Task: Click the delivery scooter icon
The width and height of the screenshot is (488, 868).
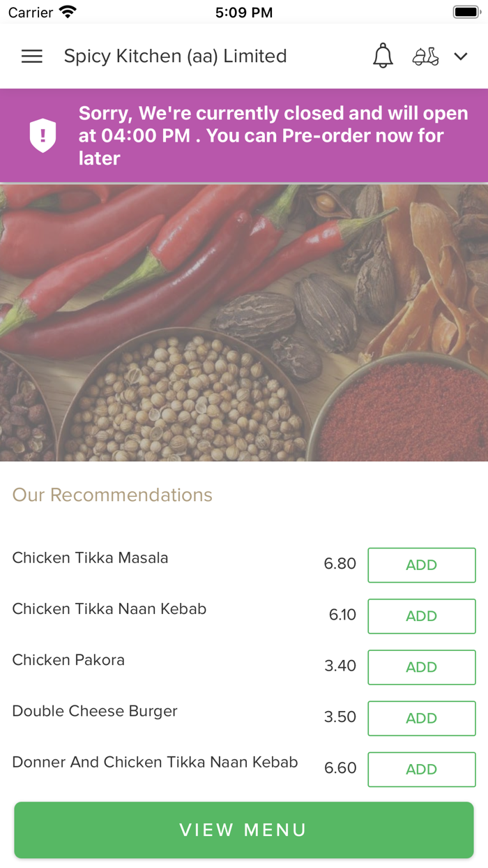Action: (425, 56)
